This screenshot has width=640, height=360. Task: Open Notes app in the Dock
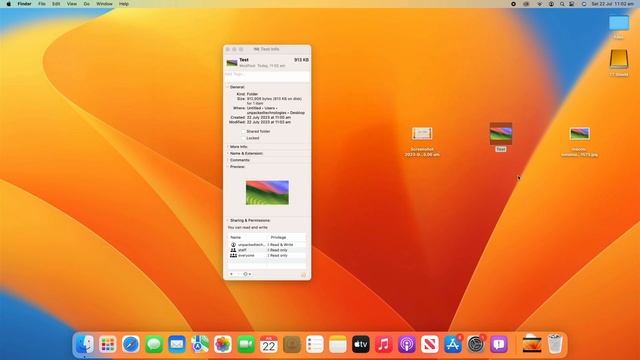coord(338,344)
